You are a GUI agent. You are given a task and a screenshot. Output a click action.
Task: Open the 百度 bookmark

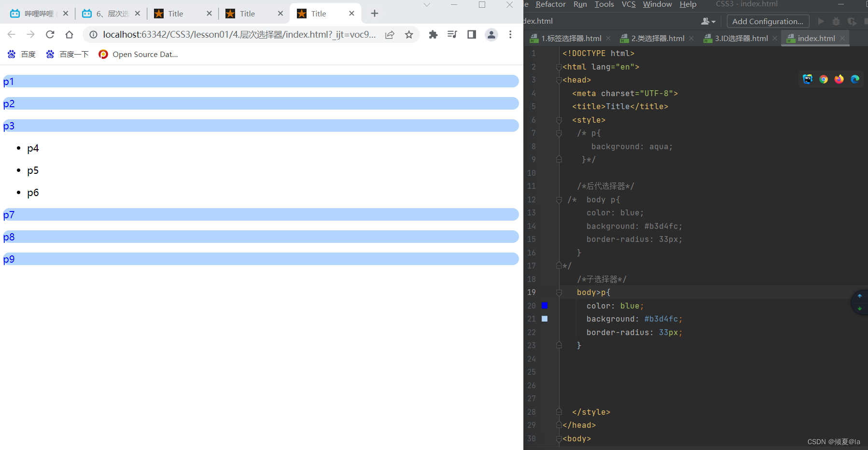(22, 54)
